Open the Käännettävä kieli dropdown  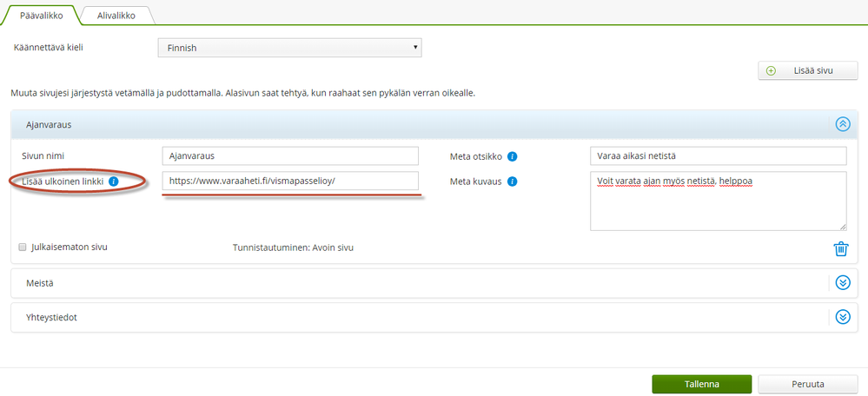tap(290, 48)
